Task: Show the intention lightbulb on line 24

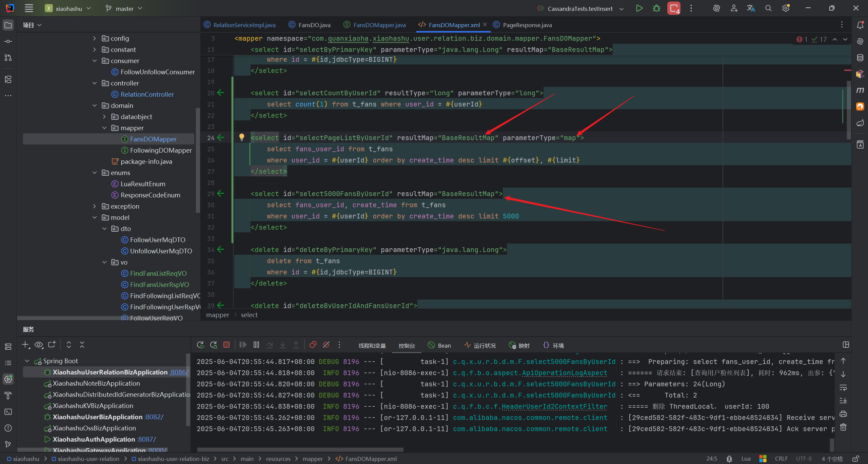Action: pos(241,137)
